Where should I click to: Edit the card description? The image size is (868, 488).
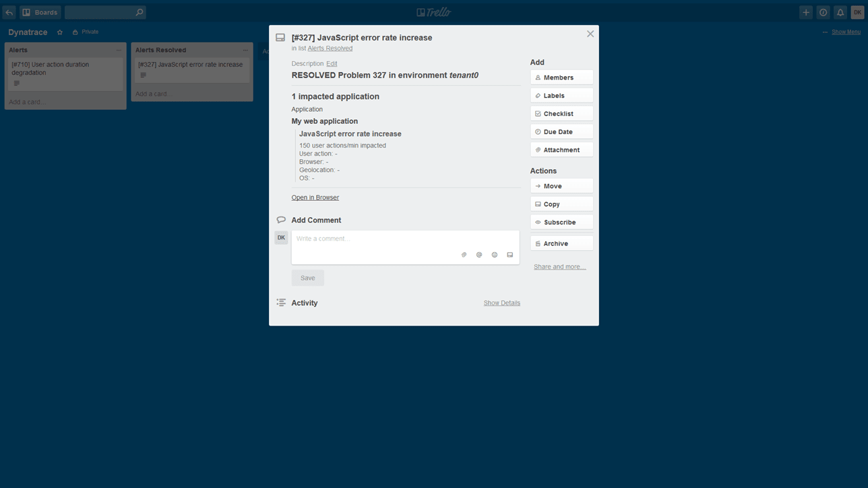coord(332,63)
